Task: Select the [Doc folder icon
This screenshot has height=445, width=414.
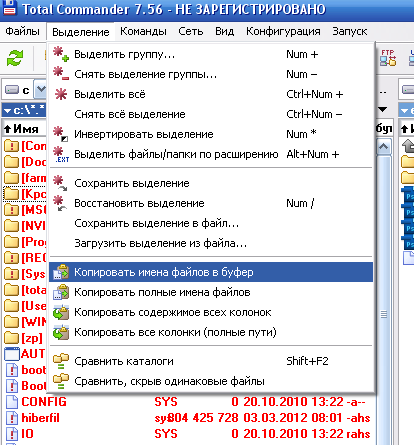Action: coord(11,162)
